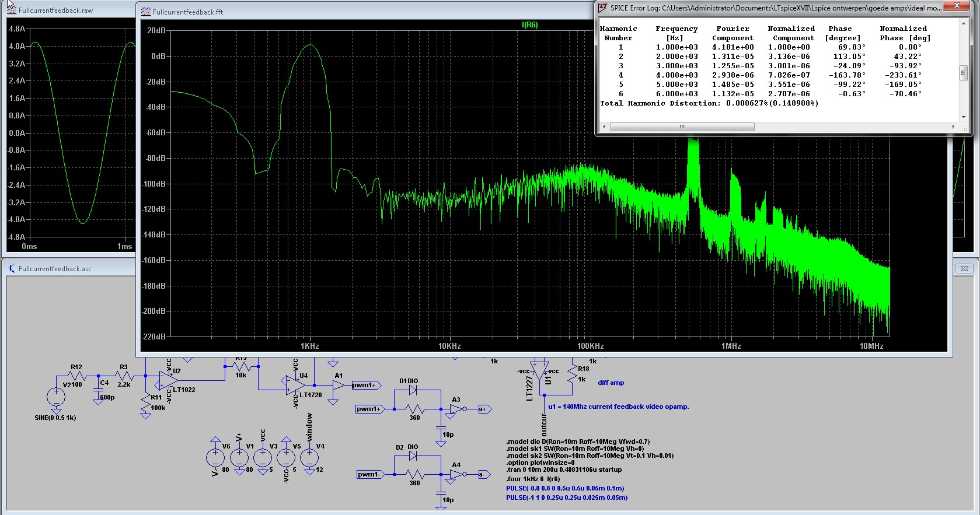Click the PULSE(-1 1 0 0.25u...) comment
The image size is (980, 515).
pyautogui.click(x=567, y=498)
